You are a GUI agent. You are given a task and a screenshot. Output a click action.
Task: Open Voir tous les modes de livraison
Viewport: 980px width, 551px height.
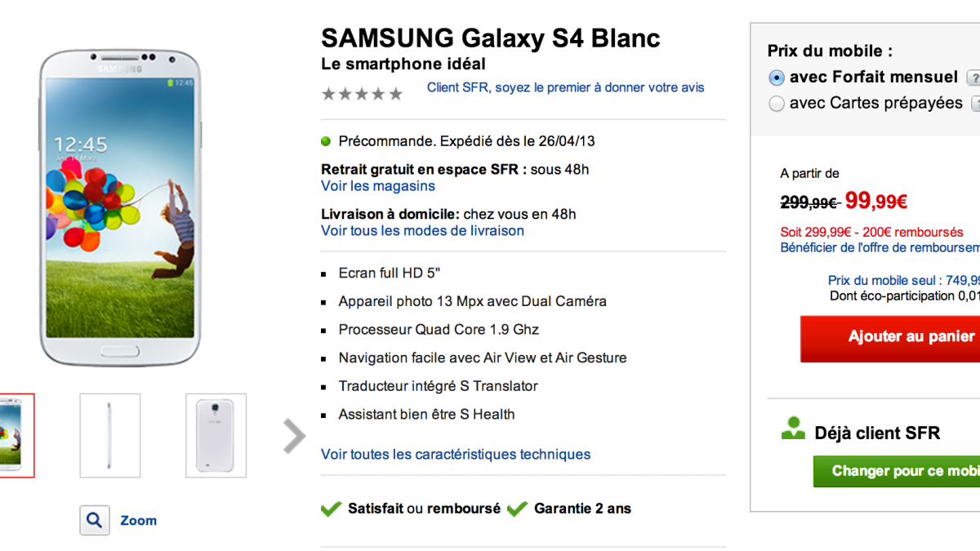click(x=422, y=230)
